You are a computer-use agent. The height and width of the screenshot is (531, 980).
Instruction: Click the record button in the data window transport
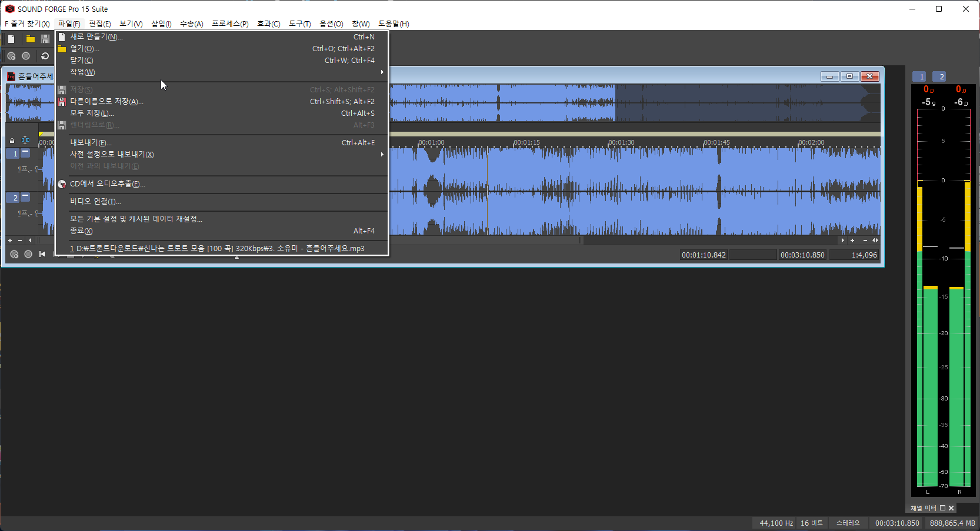(x=28, y=254)
